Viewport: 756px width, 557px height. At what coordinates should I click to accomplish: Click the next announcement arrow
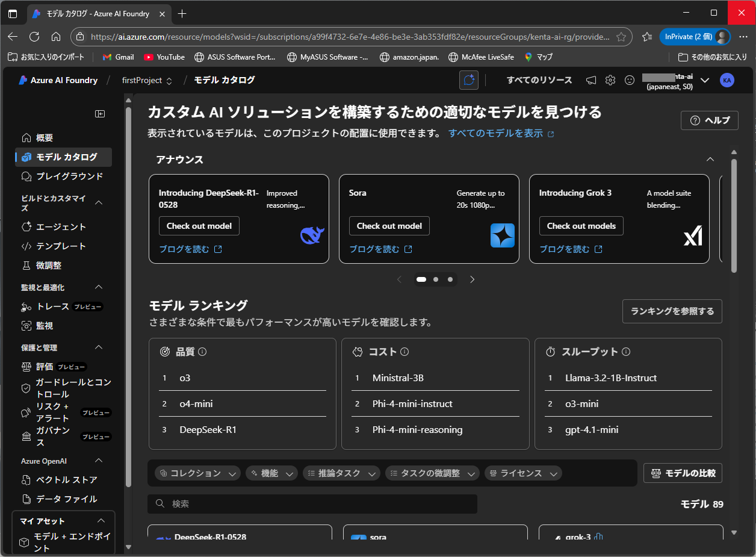click(x=472, y=279)
